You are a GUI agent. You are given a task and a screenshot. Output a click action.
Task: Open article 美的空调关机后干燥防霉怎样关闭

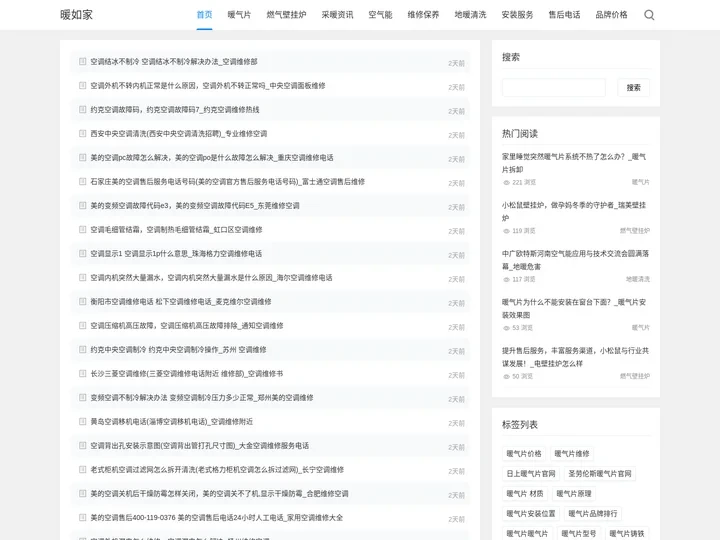pos(219,494)
